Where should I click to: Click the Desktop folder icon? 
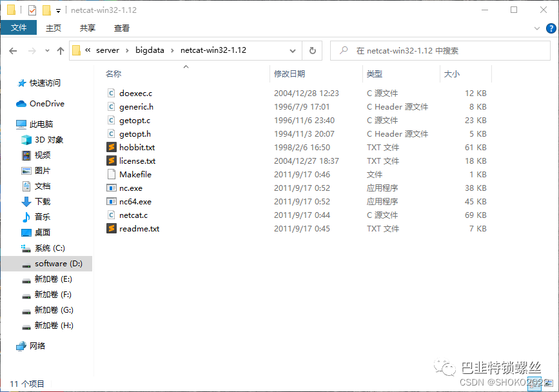pyautogui.click(x=26, y=232)
